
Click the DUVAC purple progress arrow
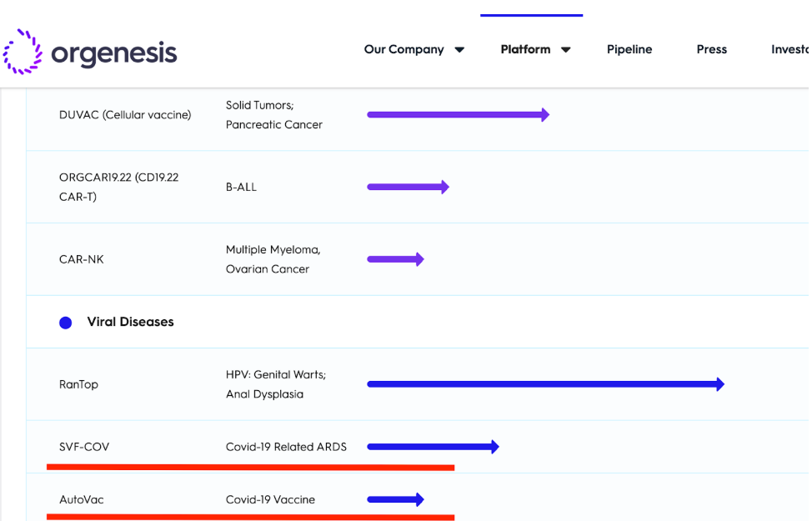[x=459, y=114]
